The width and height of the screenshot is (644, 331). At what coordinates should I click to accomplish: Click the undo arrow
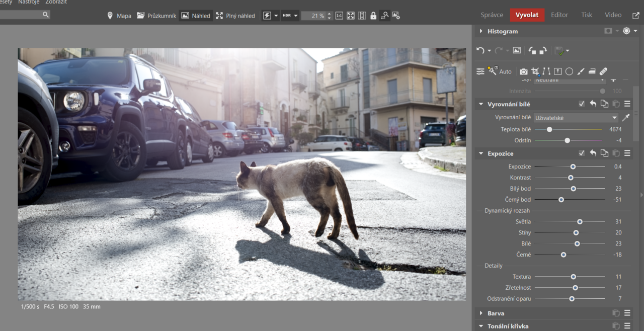click(x=480, y=51)
